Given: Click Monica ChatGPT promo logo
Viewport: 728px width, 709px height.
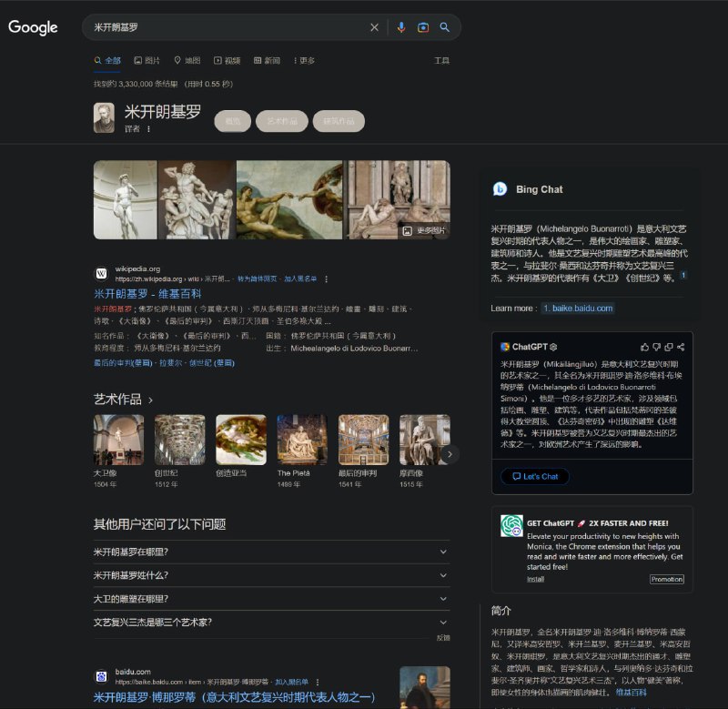Looking at the screenshot, I should coord(511,525).
